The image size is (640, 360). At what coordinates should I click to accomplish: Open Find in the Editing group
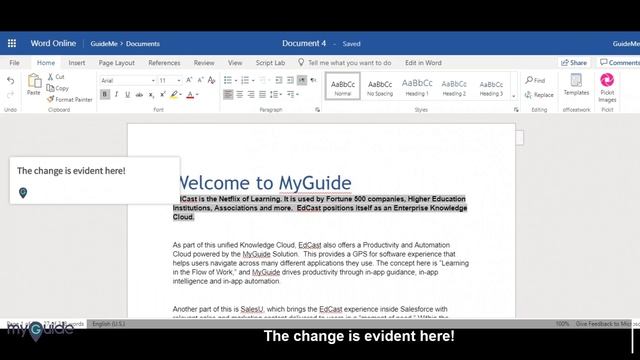coord(536,80)
